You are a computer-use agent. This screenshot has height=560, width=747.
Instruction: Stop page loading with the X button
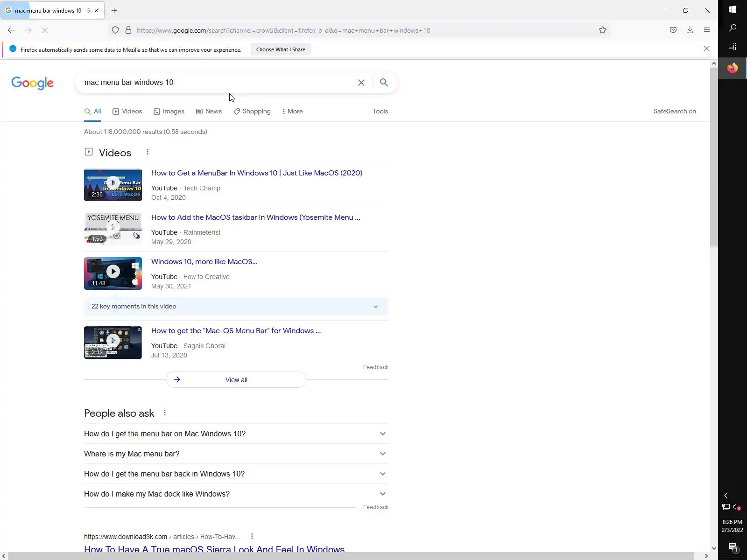[45, 30]
